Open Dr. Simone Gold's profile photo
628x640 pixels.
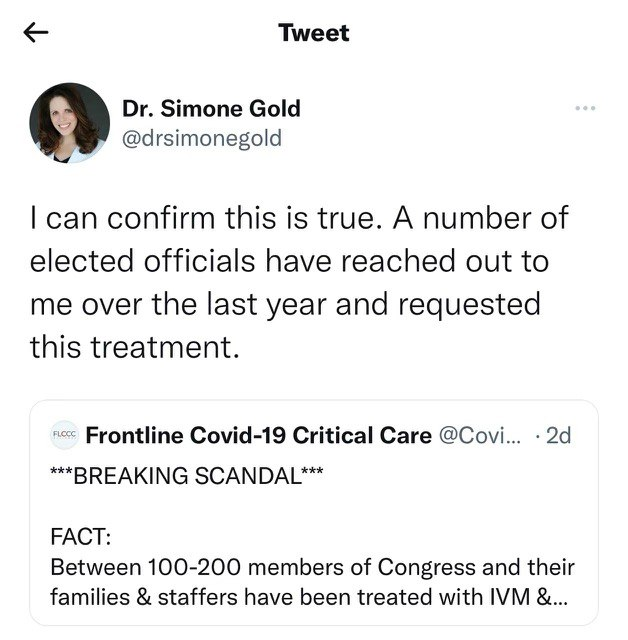click(70, 121)
